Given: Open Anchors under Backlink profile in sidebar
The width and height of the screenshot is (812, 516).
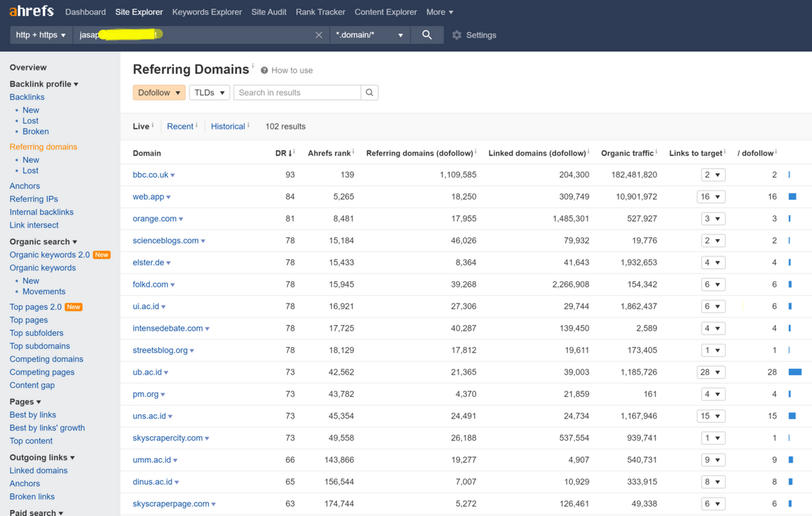Looking at the screenshot, I should point(24,186).
